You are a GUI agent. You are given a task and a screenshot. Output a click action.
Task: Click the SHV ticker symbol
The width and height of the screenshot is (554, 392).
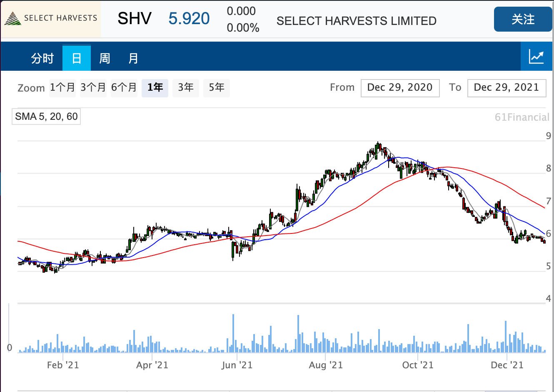point(134,19)
